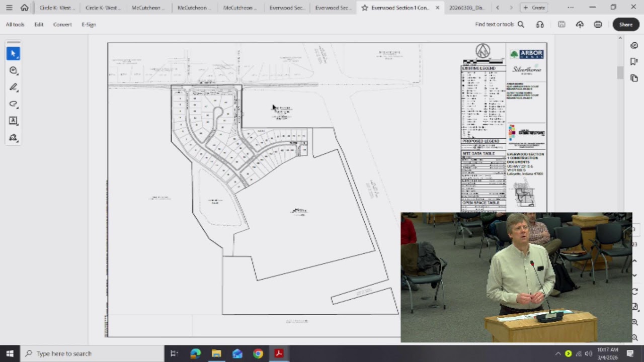The width and height of the screenshot is (644, 362).
Task: Open Windows Start menu
Action: [x=10, y=353]
